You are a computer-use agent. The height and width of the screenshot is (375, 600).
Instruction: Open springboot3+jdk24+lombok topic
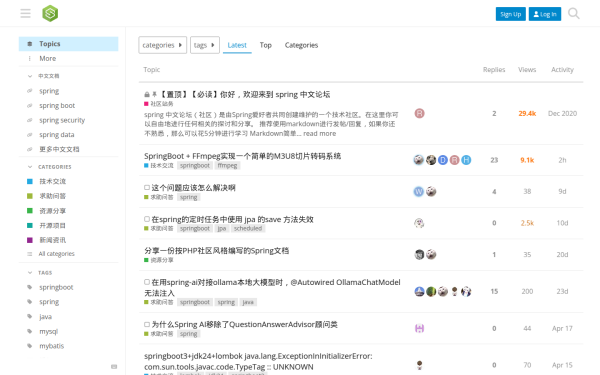258,361
